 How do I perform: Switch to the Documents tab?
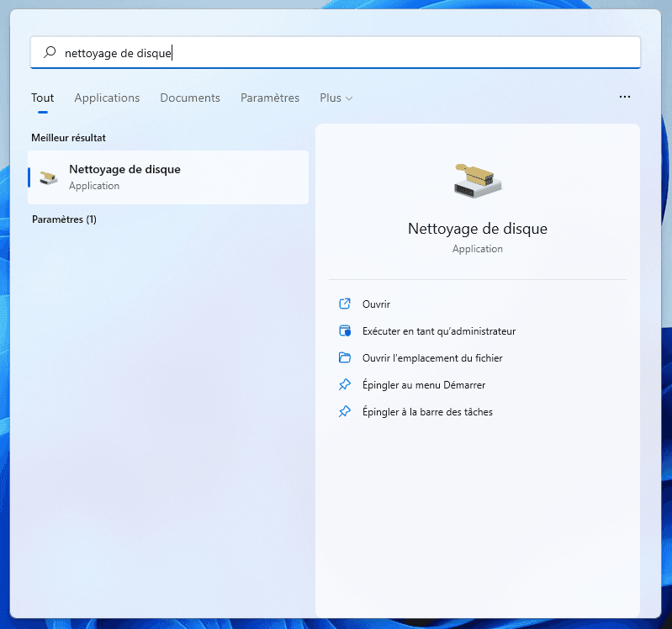[x=190, y=98]
